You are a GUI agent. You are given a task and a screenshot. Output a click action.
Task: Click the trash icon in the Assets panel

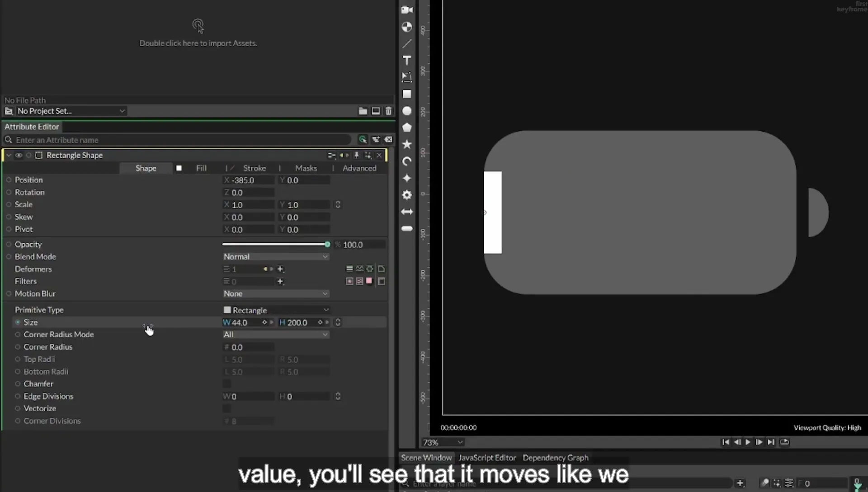(388, 111)
